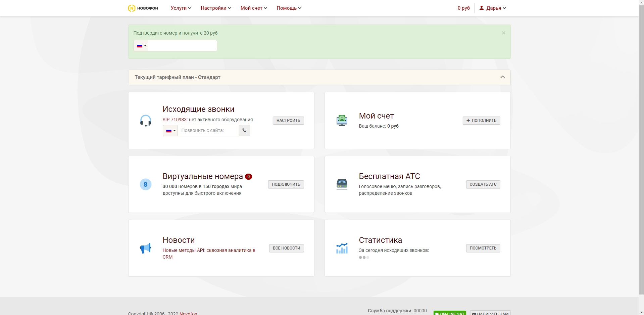Click the chart icon beside Статистика

point(342,248)
